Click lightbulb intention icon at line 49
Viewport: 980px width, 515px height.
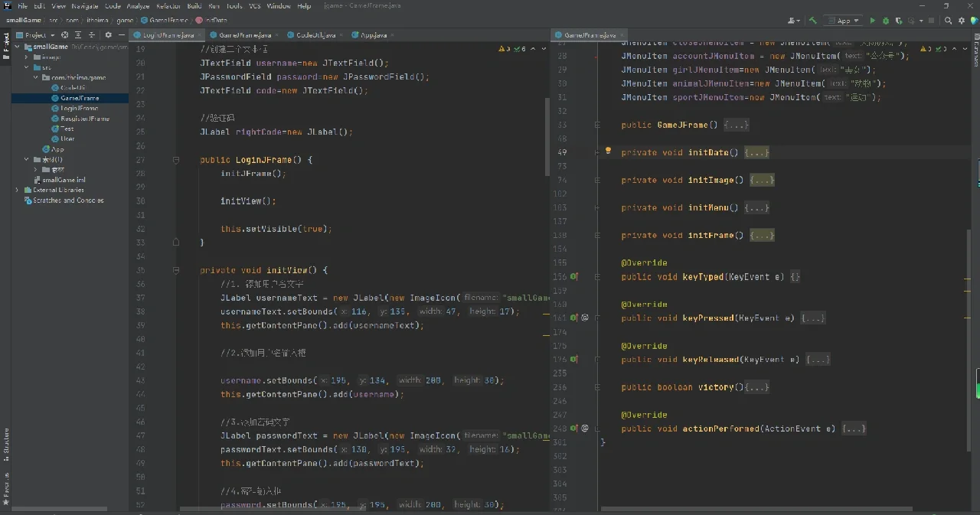point(609,152)
